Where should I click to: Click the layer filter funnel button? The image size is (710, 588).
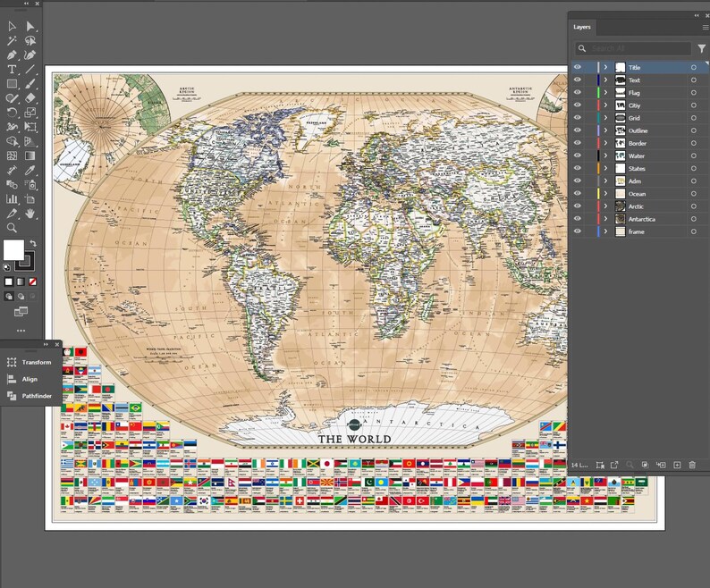pos(701,48)
